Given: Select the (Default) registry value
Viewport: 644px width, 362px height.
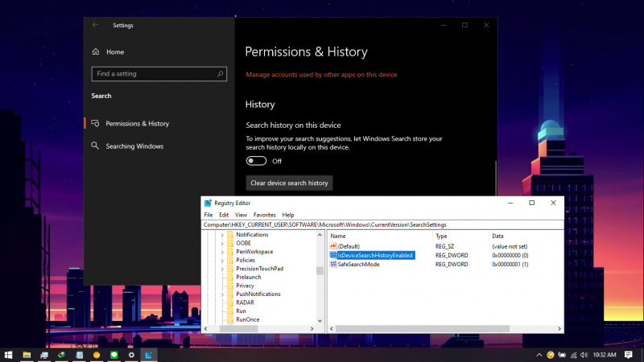Looking at the screenshot, I should click(x=349, y=246).
